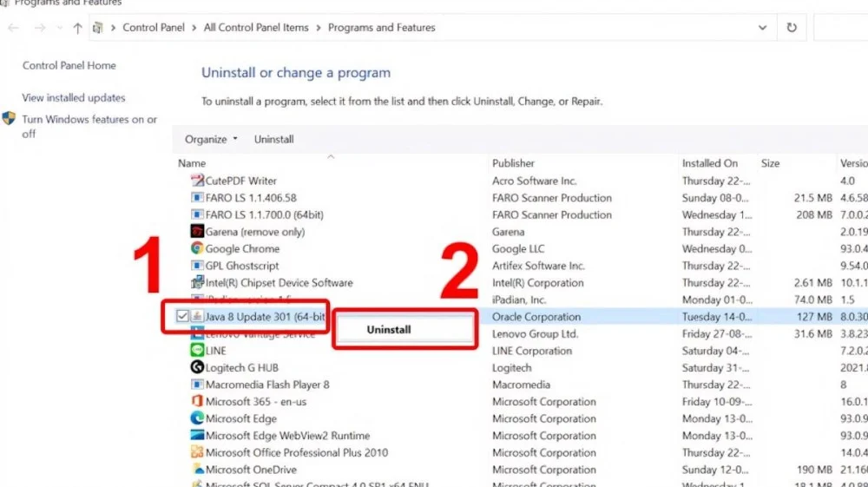Click the back navigation arrow
Viewport: 868px width, 487px height.
click(13, 28)
